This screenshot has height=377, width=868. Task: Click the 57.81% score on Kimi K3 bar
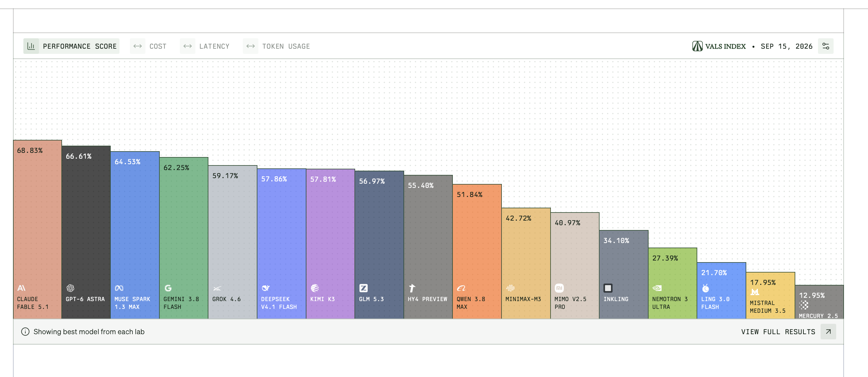coord(323,179)
